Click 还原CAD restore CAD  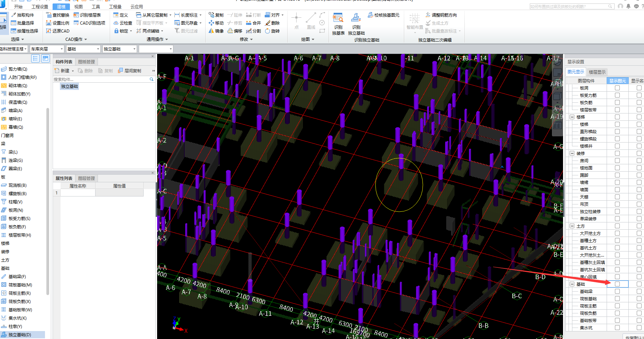(58, 31)
